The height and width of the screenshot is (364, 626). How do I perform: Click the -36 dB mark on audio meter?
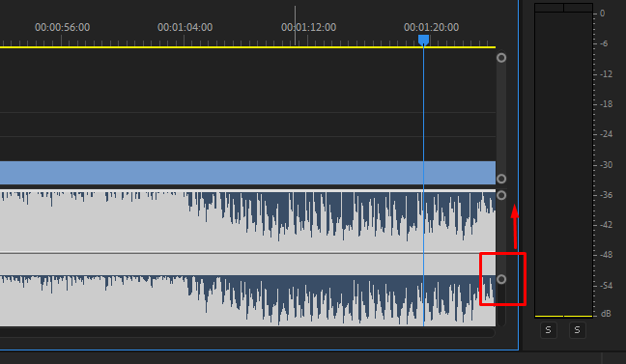click(606, 195)
